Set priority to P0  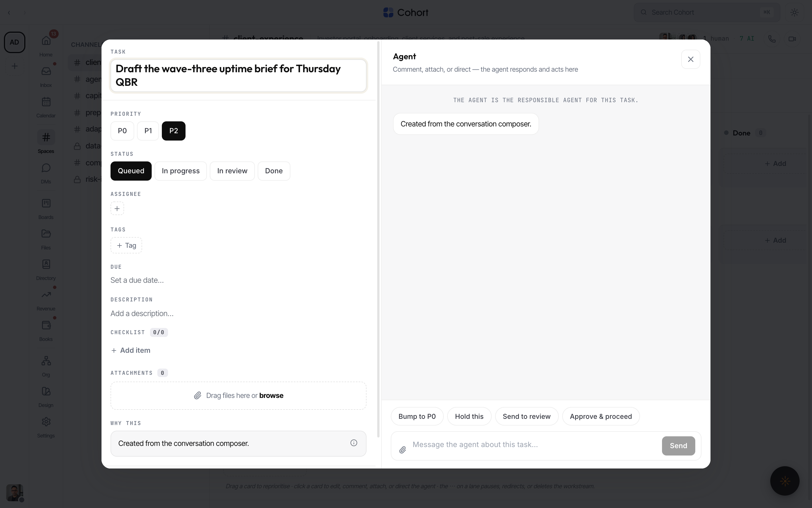click(122, 131)
